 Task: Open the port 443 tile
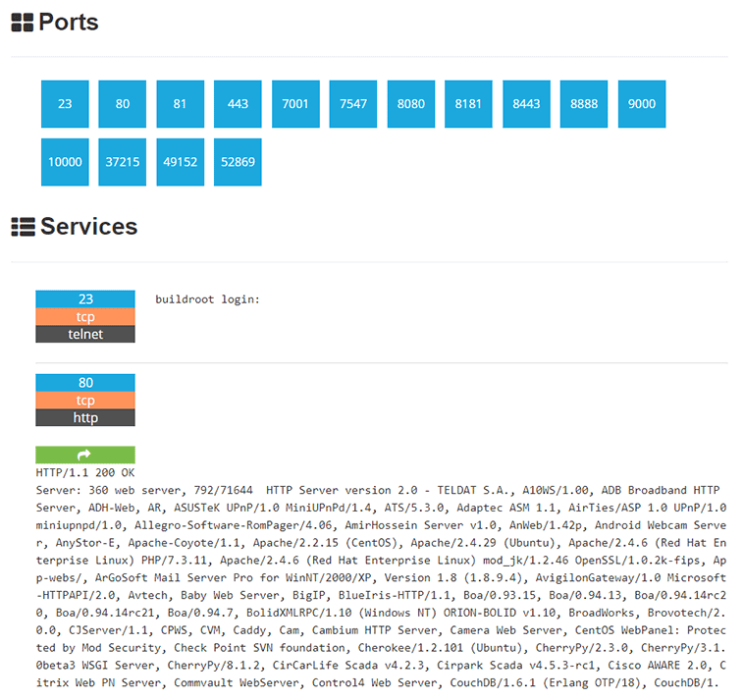click(x=238, y=104)
